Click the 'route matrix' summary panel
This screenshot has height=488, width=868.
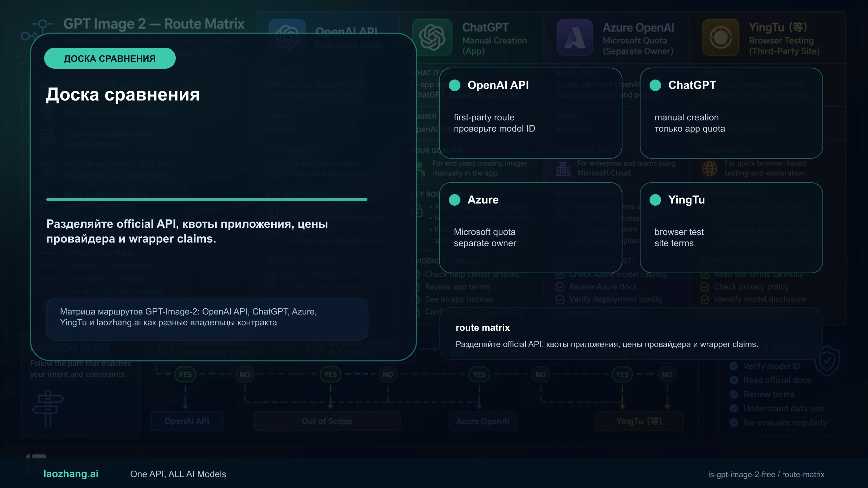pyautogui.click(x=631, y=334)
